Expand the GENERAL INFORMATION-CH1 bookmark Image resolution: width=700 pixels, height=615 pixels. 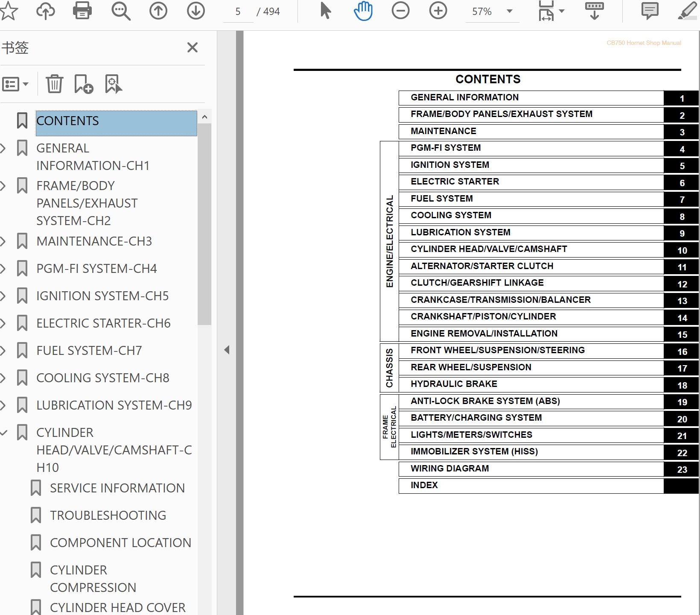(x=3, y=148)
